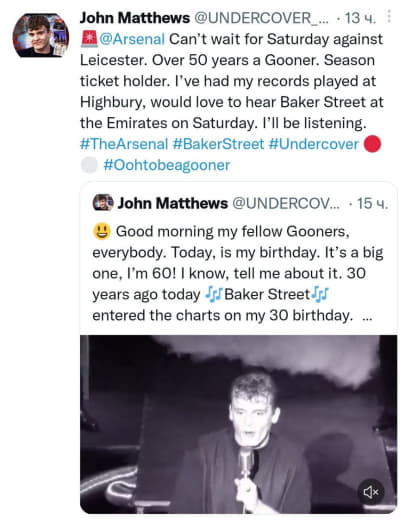Open the #Oohtobeagooner hashtag

coord(167,165)
